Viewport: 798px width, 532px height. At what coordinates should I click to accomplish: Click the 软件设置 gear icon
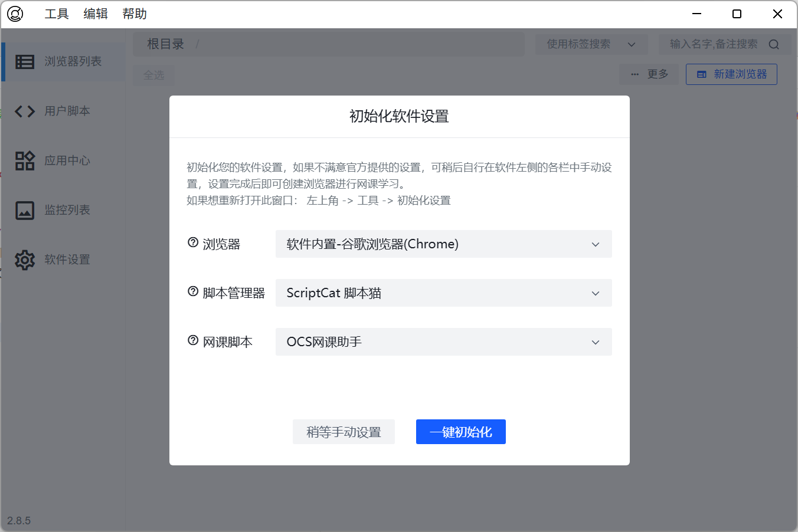25,260
